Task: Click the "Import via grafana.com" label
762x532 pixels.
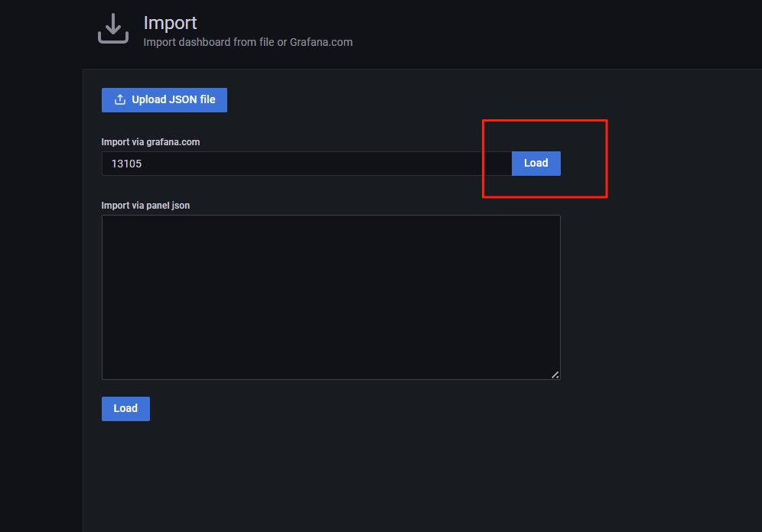Action: 151,142
